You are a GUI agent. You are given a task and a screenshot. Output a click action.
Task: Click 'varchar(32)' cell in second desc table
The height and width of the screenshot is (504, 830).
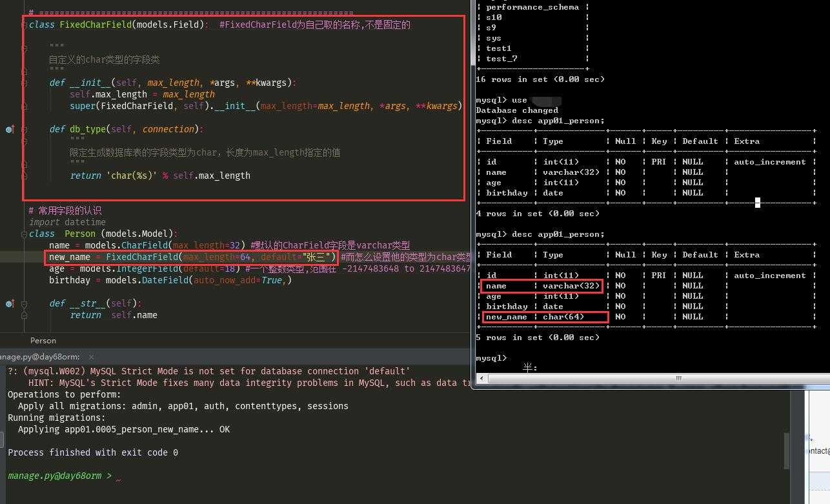click(x=571, y=286)
